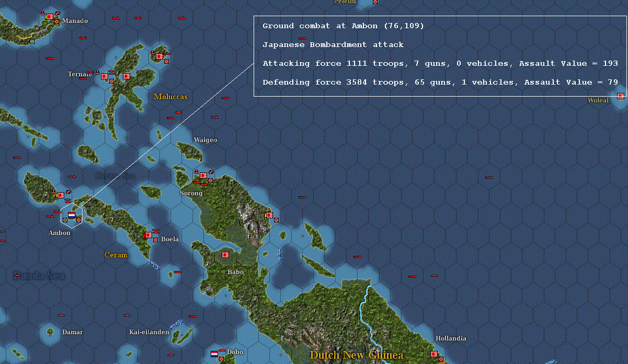Screen dimensions: 628x364
Task: Click the Moluccas region label
Action: (170, 97)
